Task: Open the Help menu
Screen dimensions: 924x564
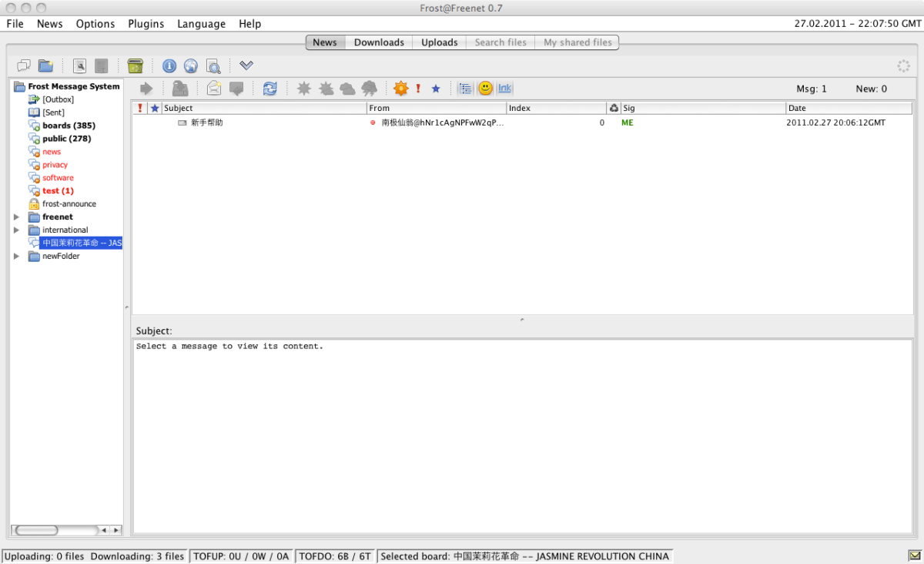Action: 249,24
